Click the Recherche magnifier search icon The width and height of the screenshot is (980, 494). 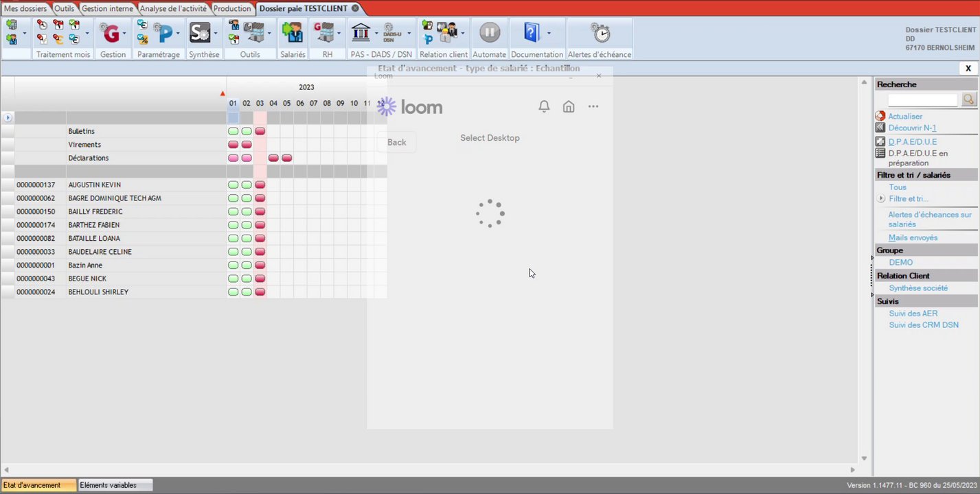coord(969,99)
